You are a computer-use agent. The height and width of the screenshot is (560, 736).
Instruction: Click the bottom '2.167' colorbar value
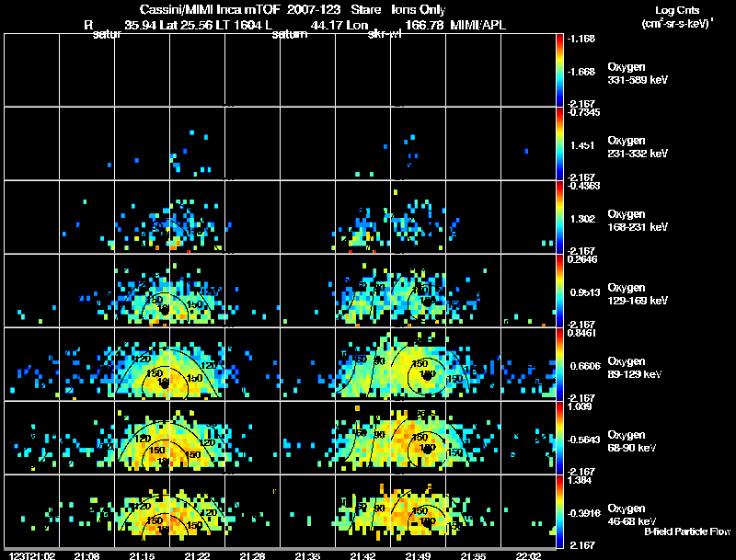click(581, 545)
